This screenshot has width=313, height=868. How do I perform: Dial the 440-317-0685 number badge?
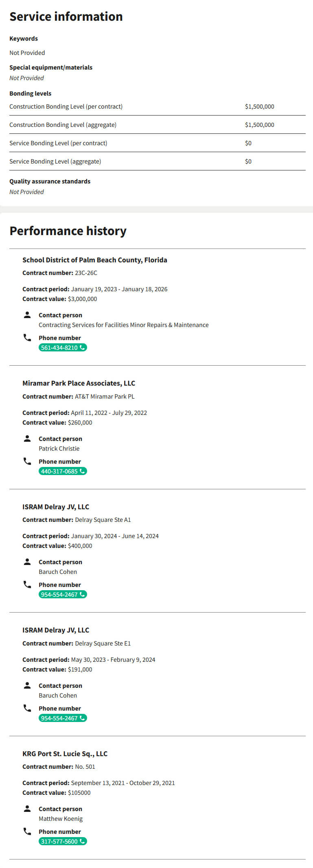pos(63,471)
